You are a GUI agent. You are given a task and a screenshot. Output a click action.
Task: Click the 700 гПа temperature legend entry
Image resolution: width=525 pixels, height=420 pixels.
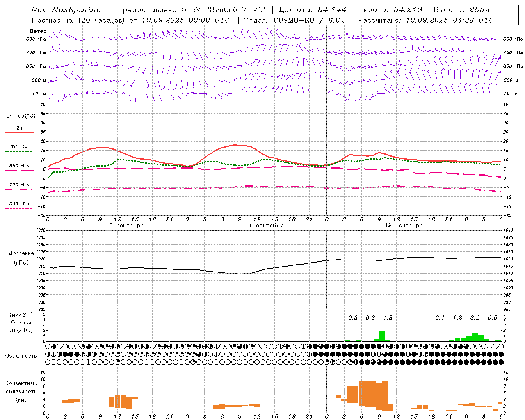(x=19, y=185)
